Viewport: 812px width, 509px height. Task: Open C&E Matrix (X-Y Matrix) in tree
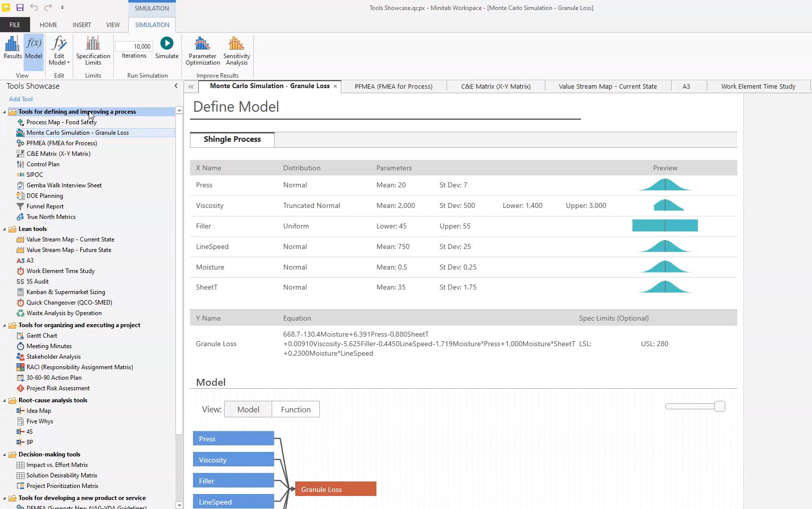(58, 154)
